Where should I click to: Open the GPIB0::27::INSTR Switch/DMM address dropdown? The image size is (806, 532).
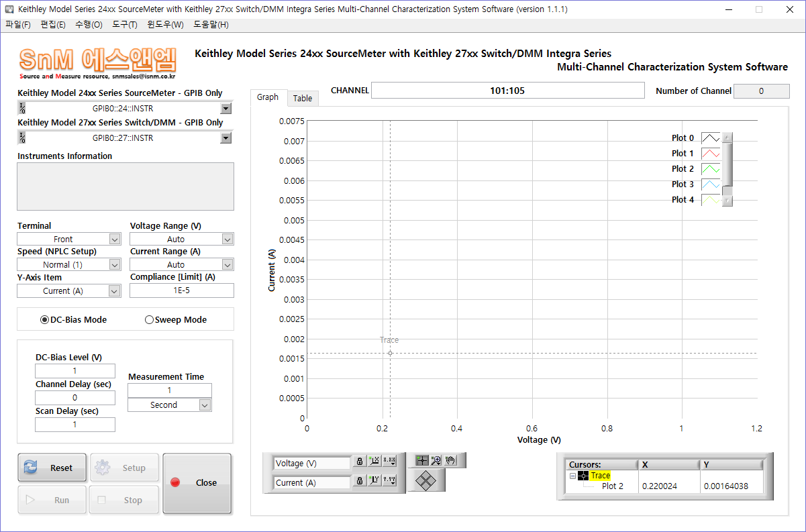point(226,138)
